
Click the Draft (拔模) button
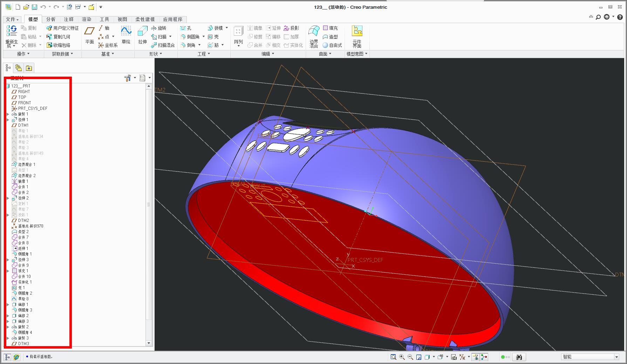pos(215,28)
